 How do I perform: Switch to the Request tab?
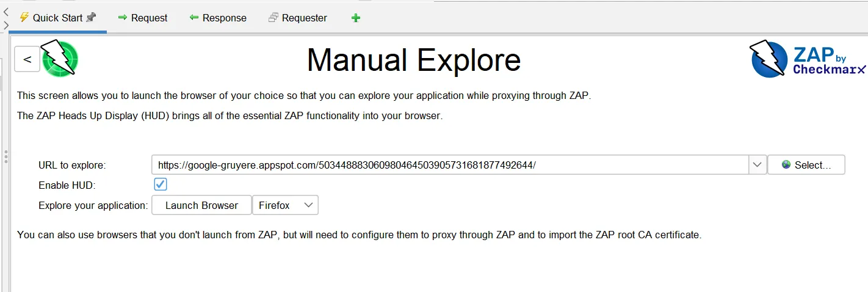142,18
